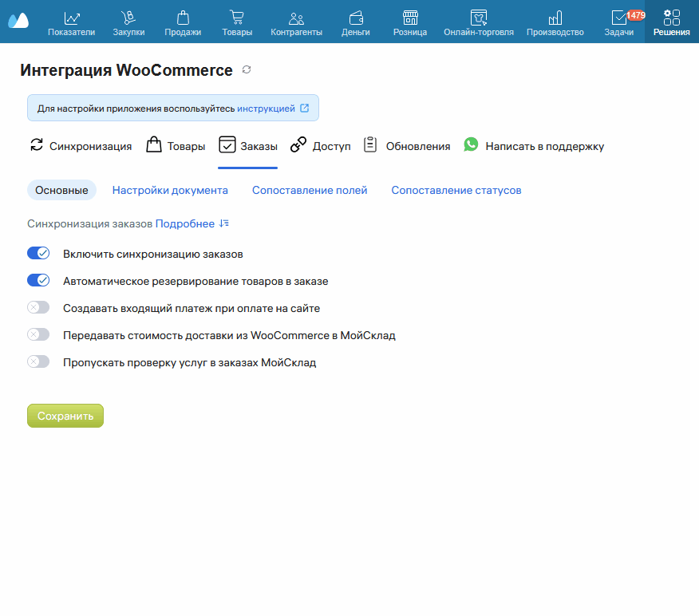699x616 pixels.
Task: Click the Контрагенты menu label
Action: pos(296,32)
